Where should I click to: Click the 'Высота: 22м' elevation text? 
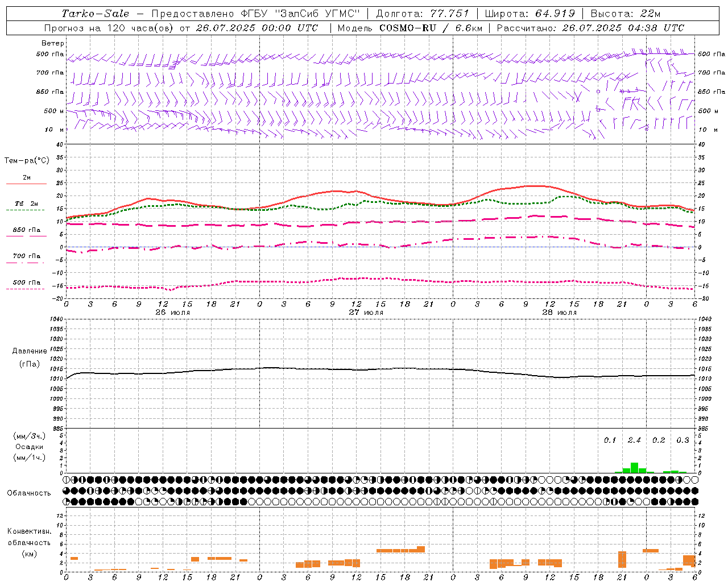[626, 14]
